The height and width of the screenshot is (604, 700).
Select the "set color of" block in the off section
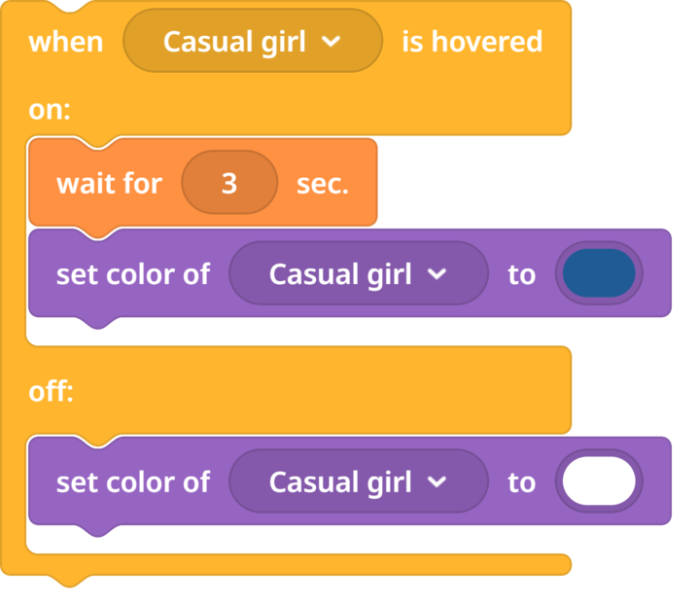coord(132,482)
